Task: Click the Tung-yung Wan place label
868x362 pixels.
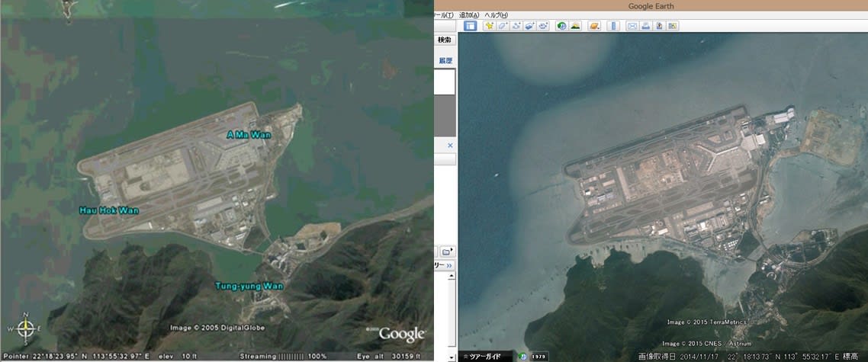Action: pyautogui.click(x=249, y=286)
